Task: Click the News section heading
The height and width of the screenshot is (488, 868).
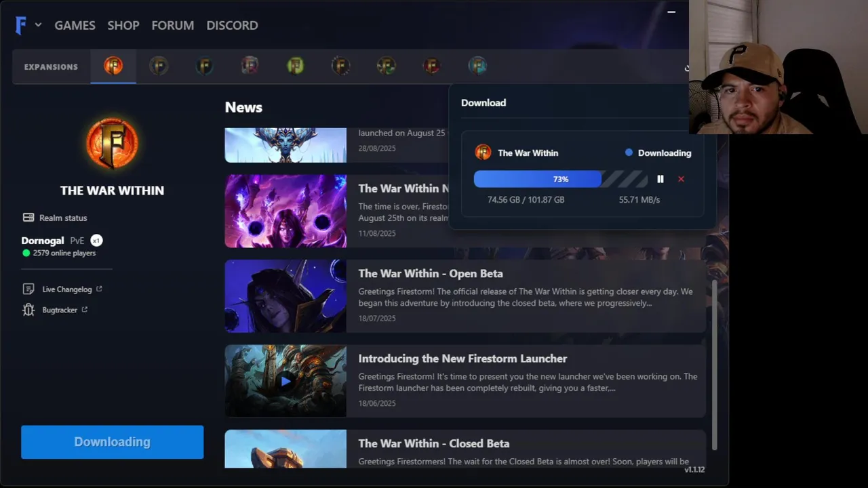Action: [x=243, y=107]
